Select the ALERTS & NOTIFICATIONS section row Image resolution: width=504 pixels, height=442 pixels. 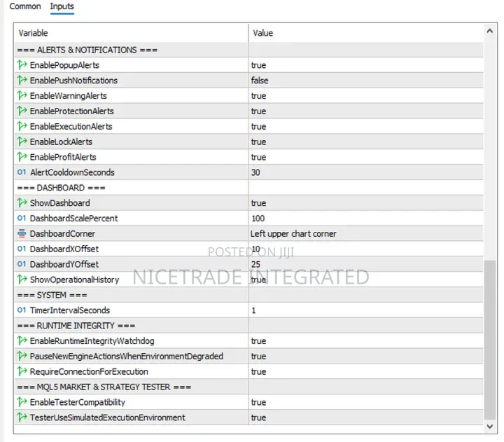[x=248, y=50]
